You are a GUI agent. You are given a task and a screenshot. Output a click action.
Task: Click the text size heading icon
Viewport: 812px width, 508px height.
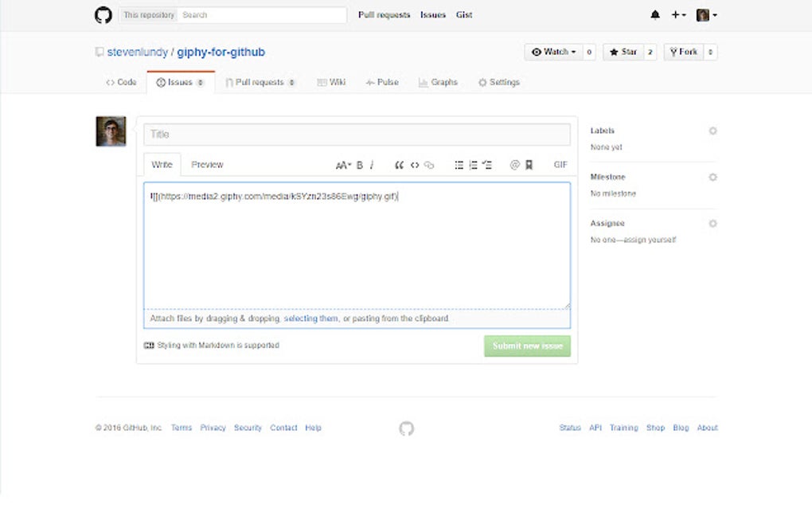(343, 165)
